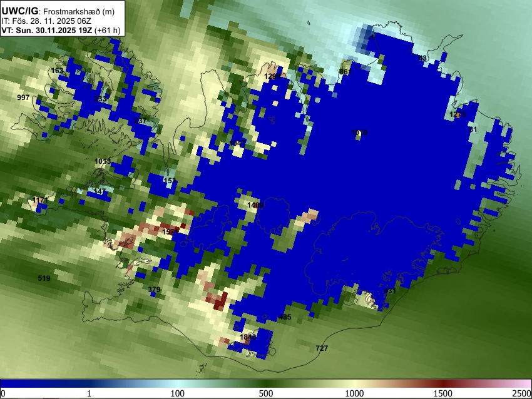The height and width of the screenshot is (399, 532).
Task: Click the colour scale tick label '100'
Action: coord(177,393)
